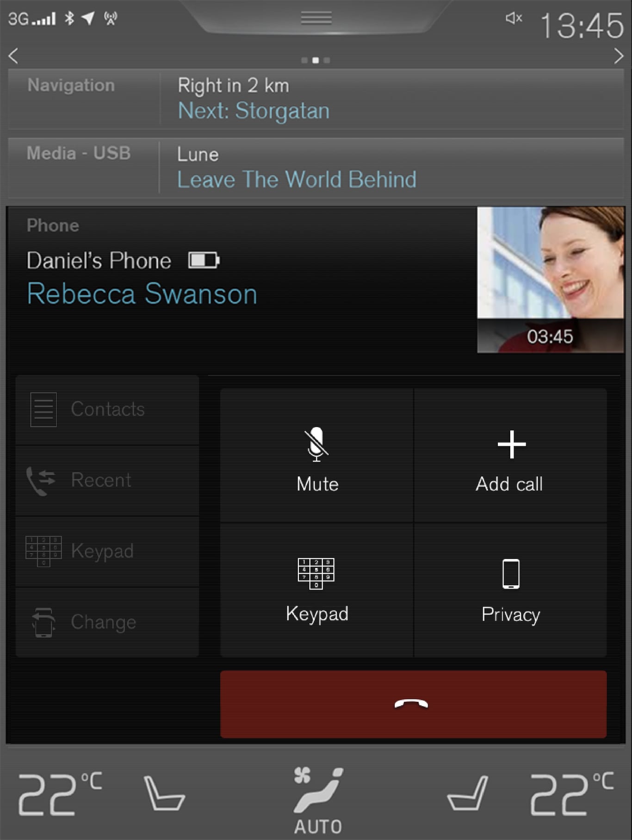Go to next view with right arrow
Image resolution: width=632 pixels, height=840 pixels.
click(618, 56)
